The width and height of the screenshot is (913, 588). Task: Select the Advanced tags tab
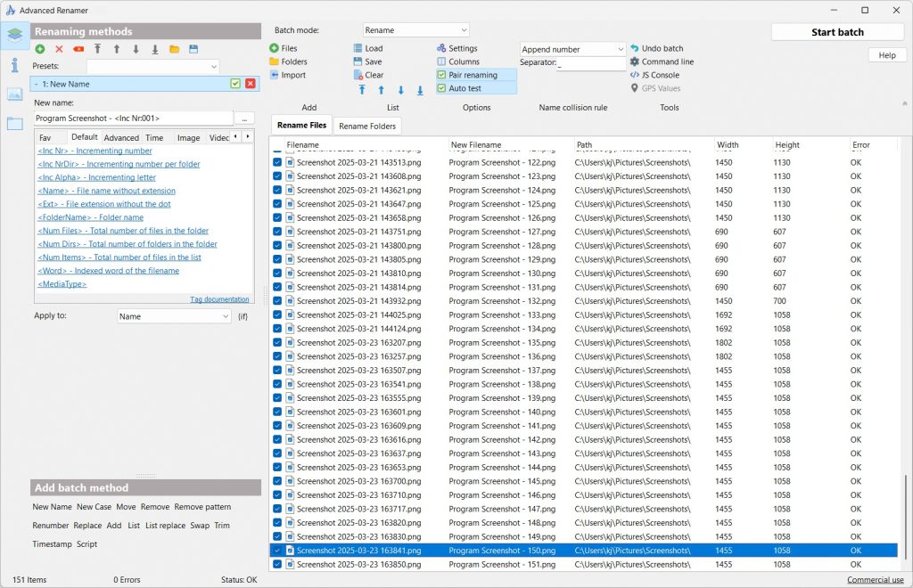(121, 138)
